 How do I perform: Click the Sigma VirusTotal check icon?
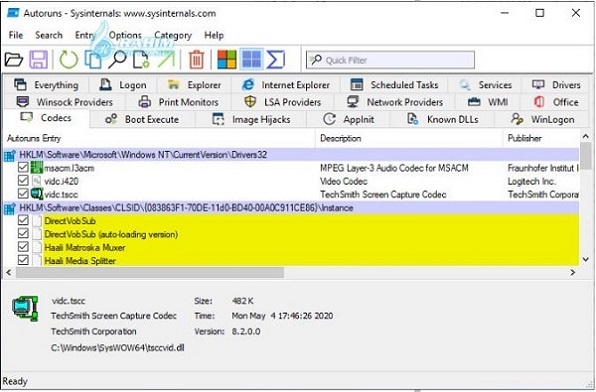pyautogui.click(x=276, y=60)
